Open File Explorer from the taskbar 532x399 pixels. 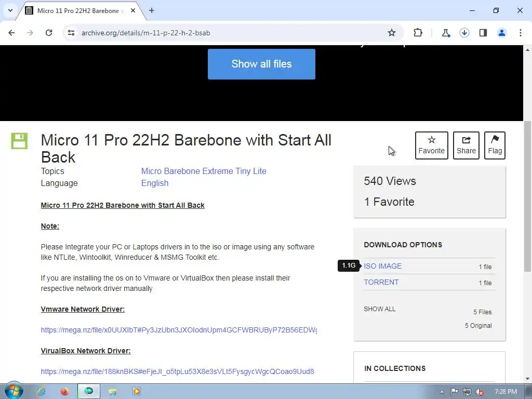pyautogui.click(x=113, y=392)
